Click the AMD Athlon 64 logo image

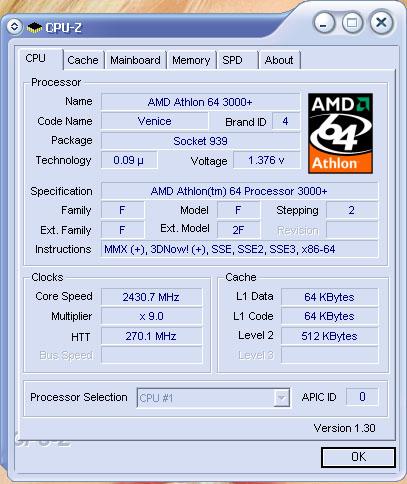point(340,133)
